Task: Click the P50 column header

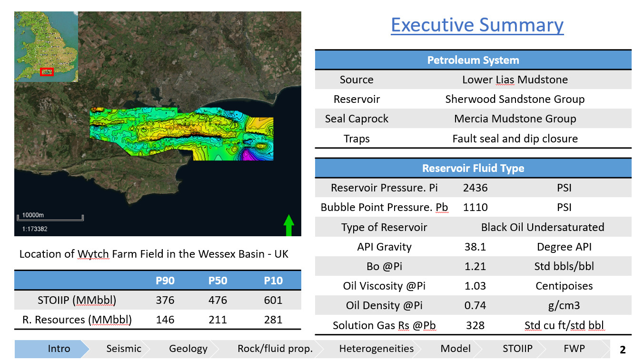Action: click(x=218, y=281)
